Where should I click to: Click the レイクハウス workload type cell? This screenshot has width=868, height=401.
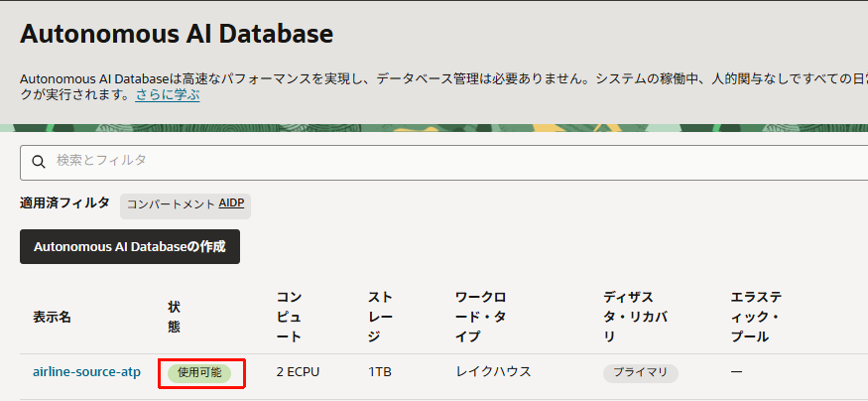[x=493, y=371]
